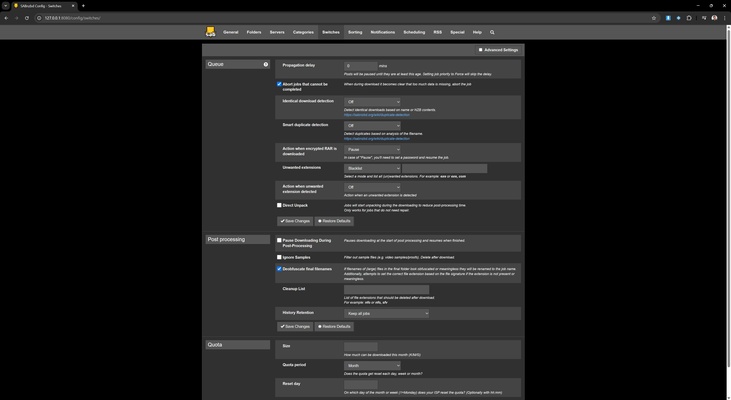This screenshot has width=731, height=400.
Task: Open the General config tab
Action: 230,32
